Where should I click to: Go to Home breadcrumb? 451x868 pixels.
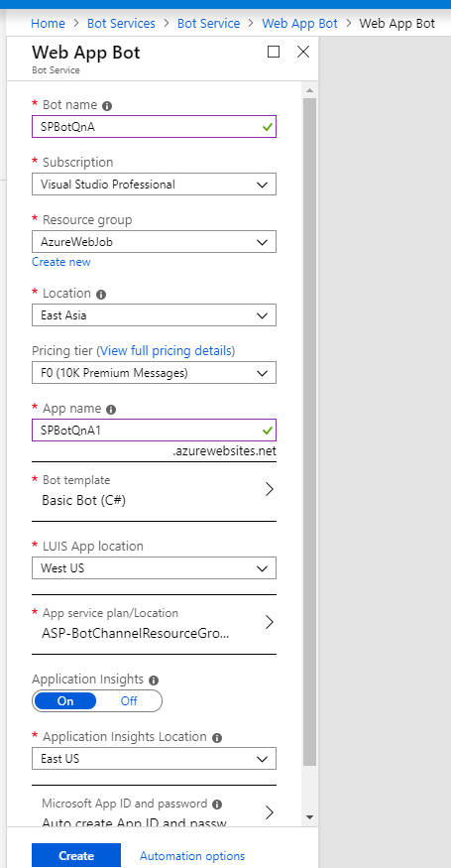click(48, 23)
